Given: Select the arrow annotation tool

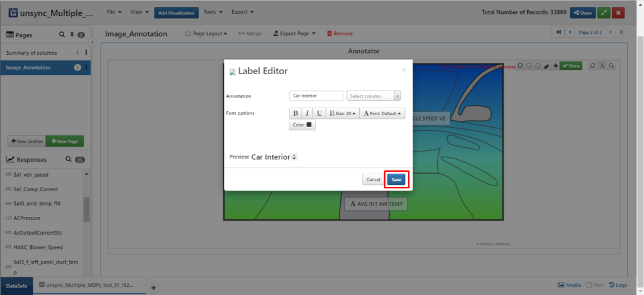Looking at the screenshot, I should [x=555, y=65].
